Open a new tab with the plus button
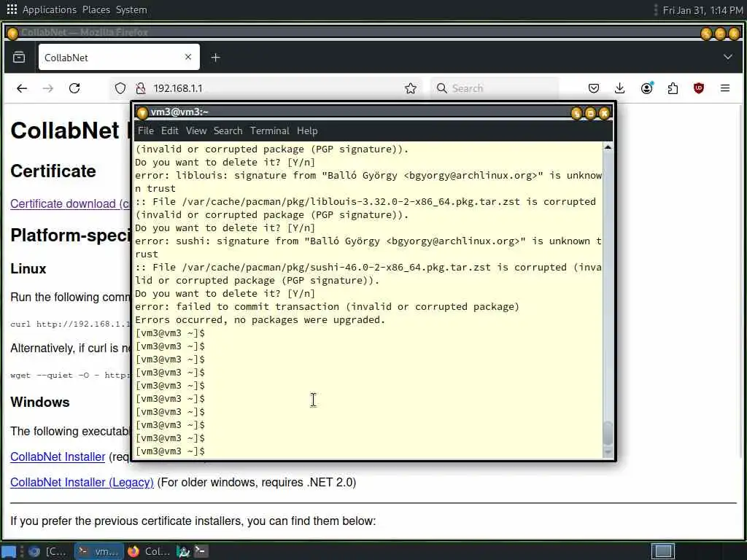The height and width of the screenshot is (560, 747). (215, 58)
